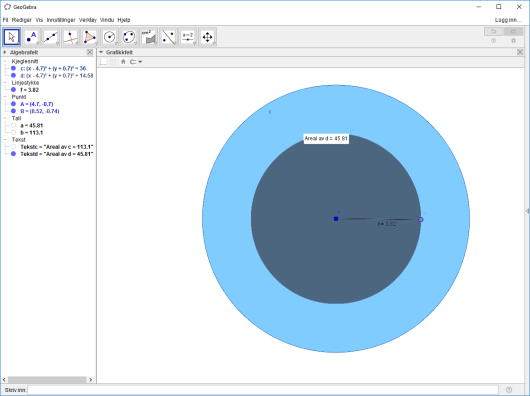
Task: Show number a = 45.81
Action: pyautogui.click(x=13, y=125)
